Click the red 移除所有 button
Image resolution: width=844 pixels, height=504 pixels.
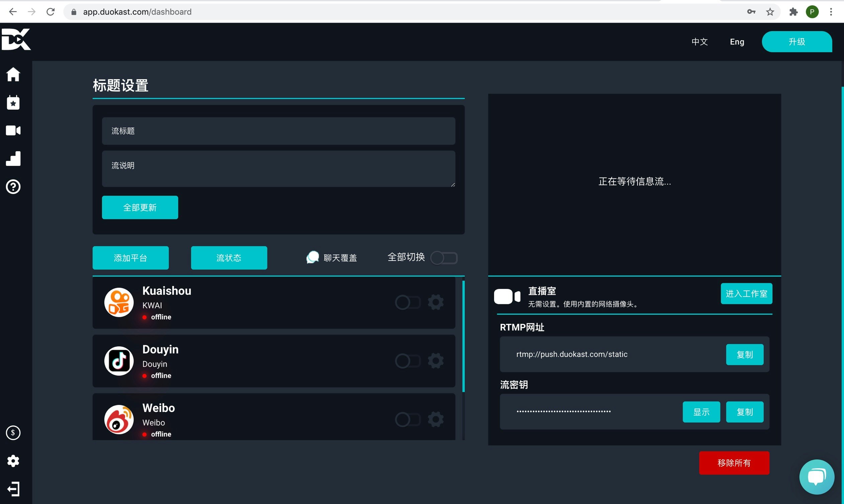pos(734,463)
